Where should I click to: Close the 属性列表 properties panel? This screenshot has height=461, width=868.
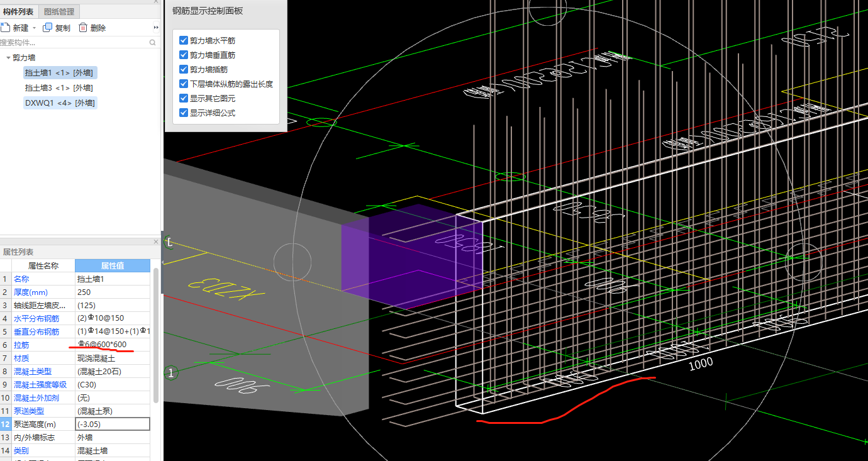(x=157, y=242)
